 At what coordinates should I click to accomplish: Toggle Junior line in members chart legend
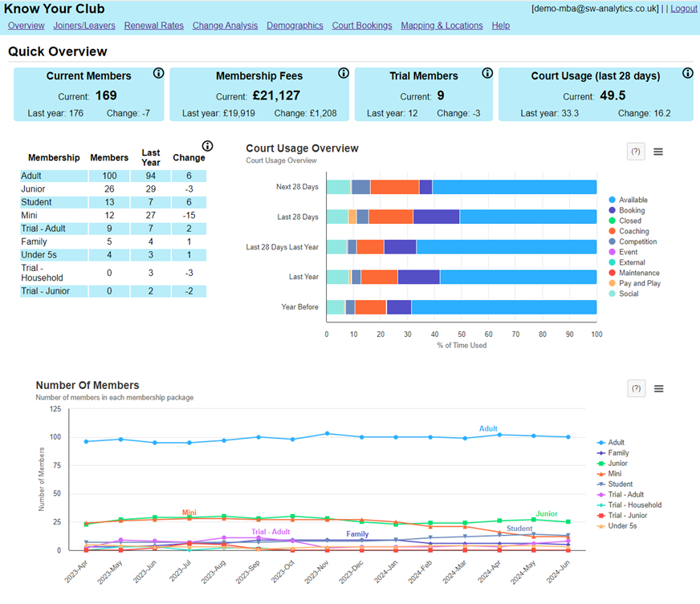pyautogui.click(x=612, y=463)
